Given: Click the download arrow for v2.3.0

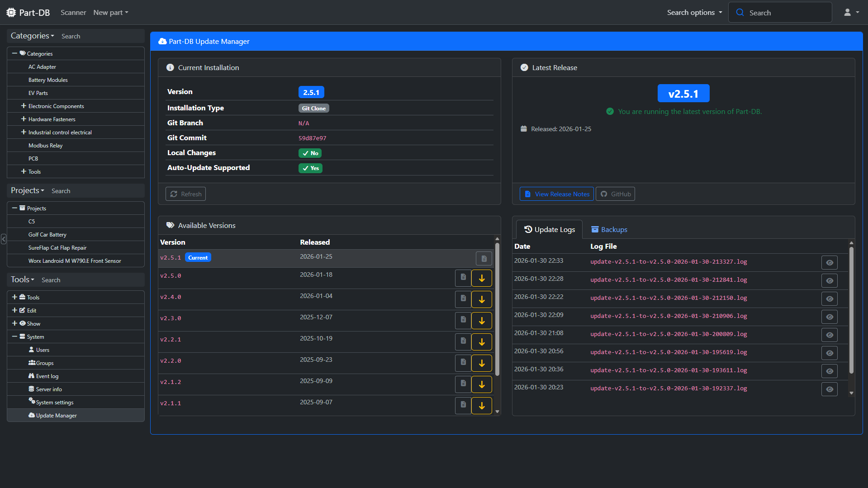Looking at the screenshot, I should [481, 321].
